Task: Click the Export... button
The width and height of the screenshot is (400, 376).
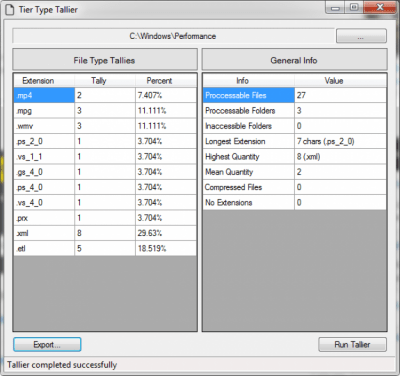Action: coord(47,345)
